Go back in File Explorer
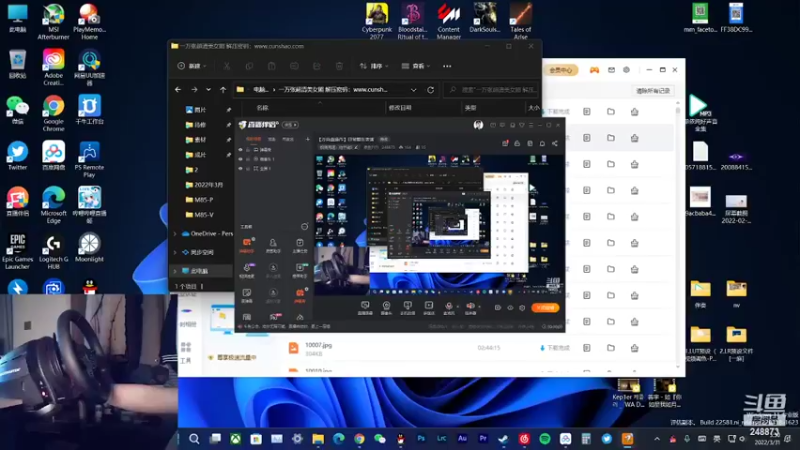 178,89
